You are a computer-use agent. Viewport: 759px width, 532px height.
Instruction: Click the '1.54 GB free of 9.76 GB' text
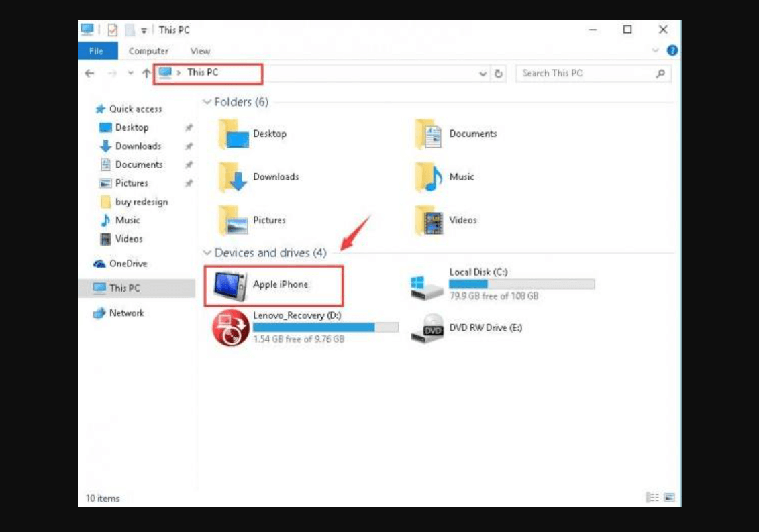pyautogui.click(x=298, y=339)
